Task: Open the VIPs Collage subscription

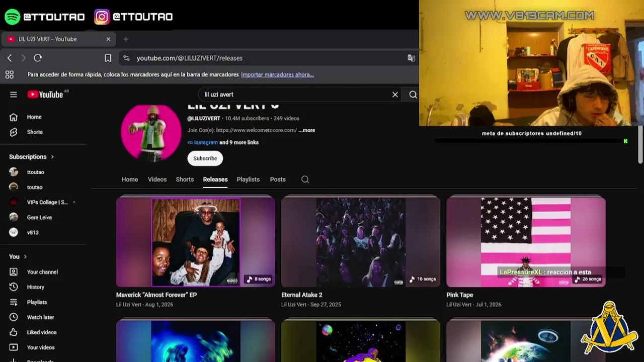Action: [48, 202]
